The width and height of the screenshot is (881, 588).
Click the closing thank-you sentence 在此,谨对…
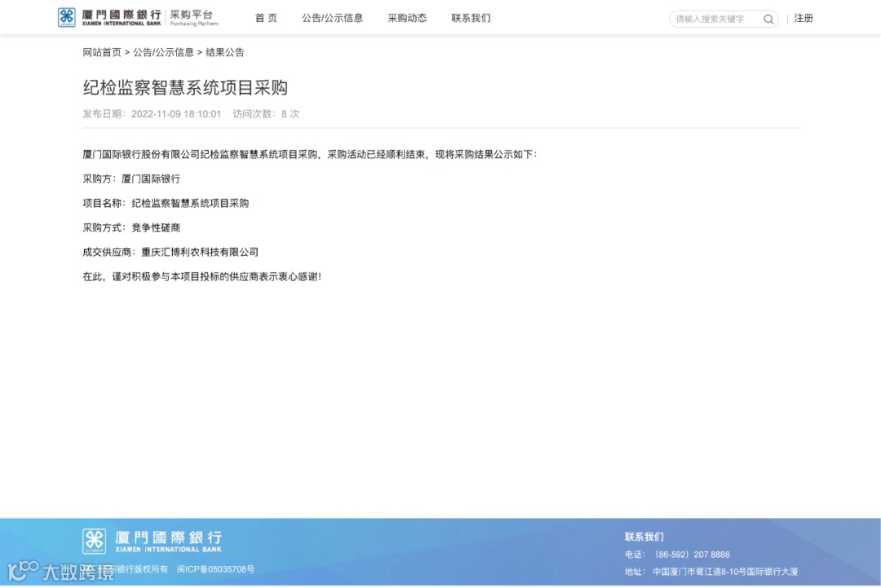[x=202, y=276]
